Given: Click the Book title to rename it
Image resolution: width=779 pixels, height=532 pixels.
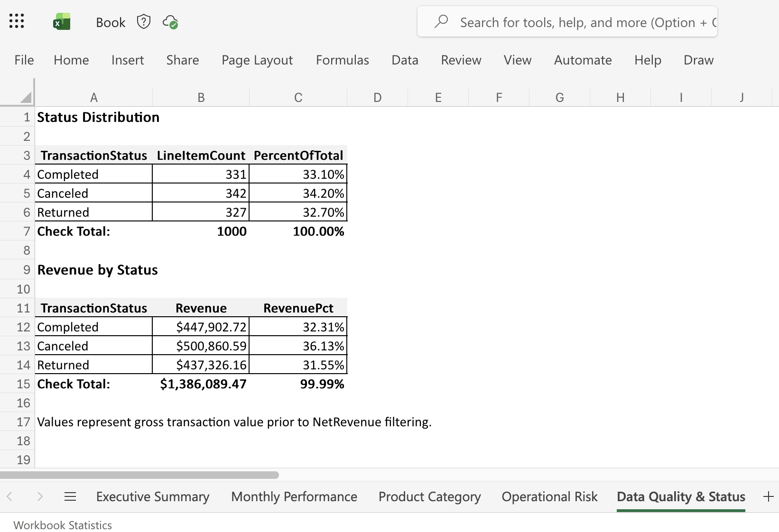Looking at the screenshot, I should point(110,22).
